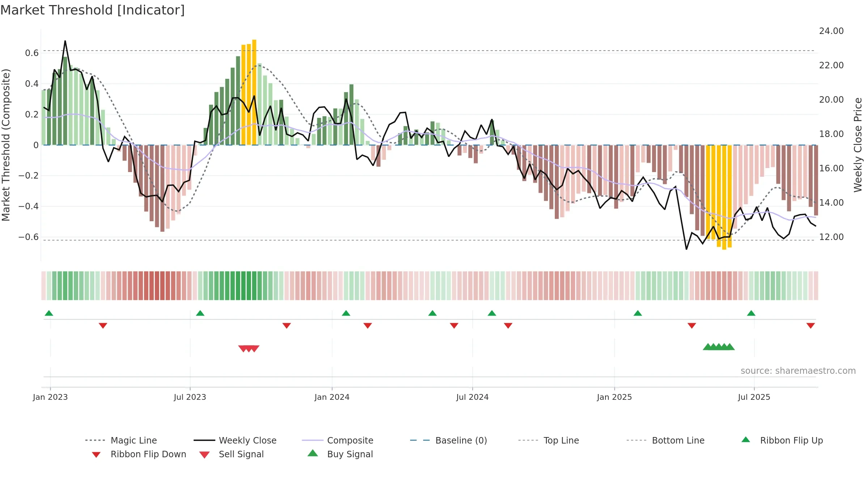The width and height of the screenshot is (868, 488).
Task: Click the 24.00 price axis label
Action: [831, 31]
